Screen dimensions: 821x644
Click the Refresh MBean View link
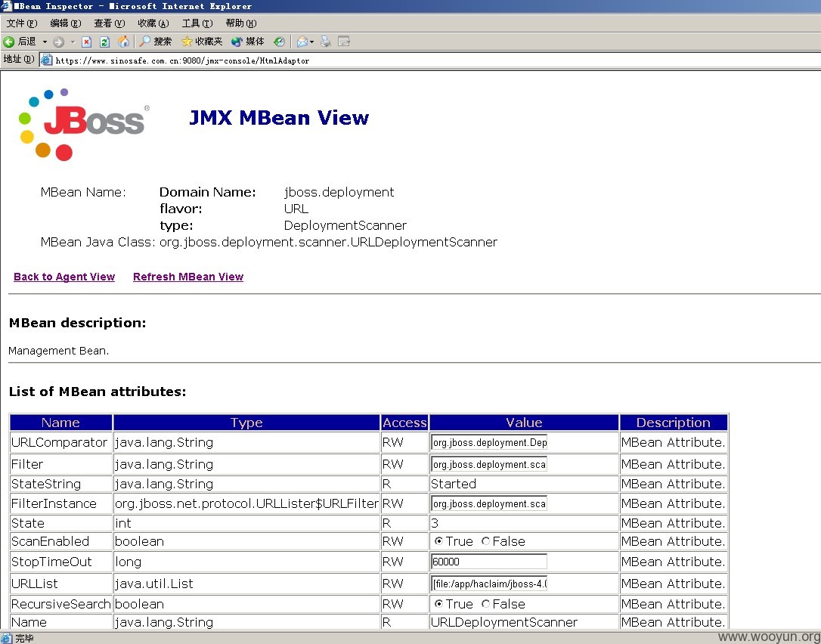click(x=188, y=277)
